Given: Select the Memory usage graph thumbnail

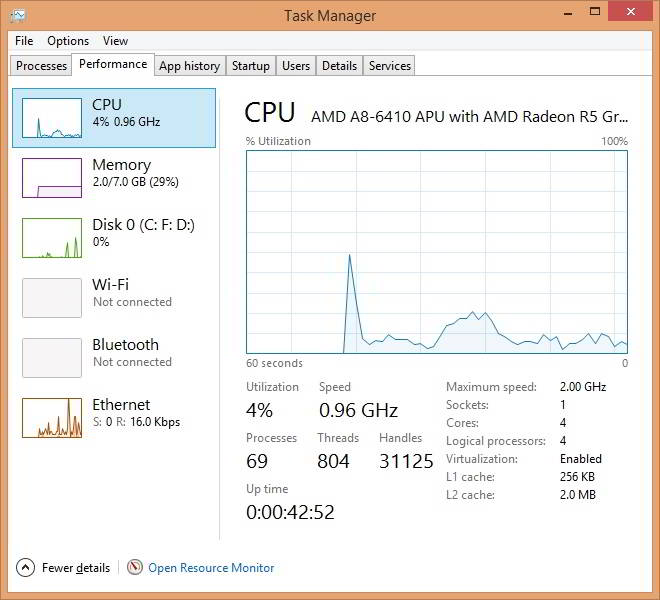Looking at the screenshot, I should [x=52, y=178].
